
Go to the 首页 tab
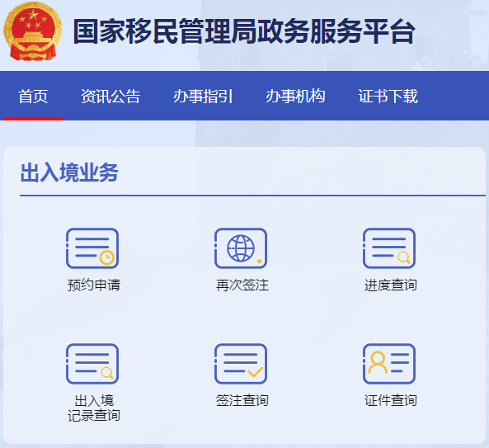[x=33, y=96]
